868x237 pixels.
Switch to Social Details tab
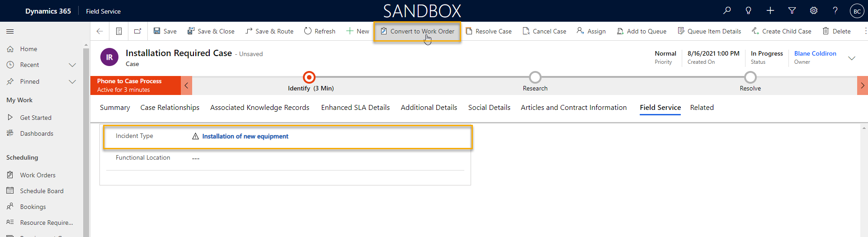489,108
